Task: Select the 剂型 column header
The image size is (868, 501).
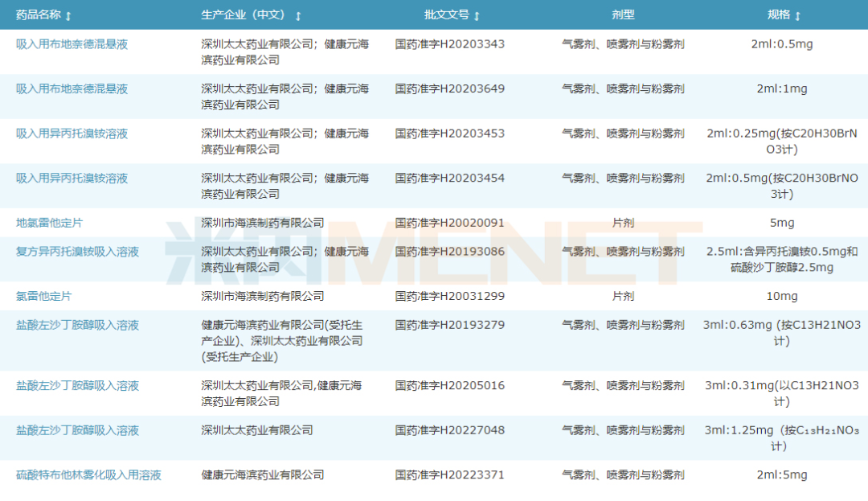Action: pyautogui.click(x=623, y=14)
